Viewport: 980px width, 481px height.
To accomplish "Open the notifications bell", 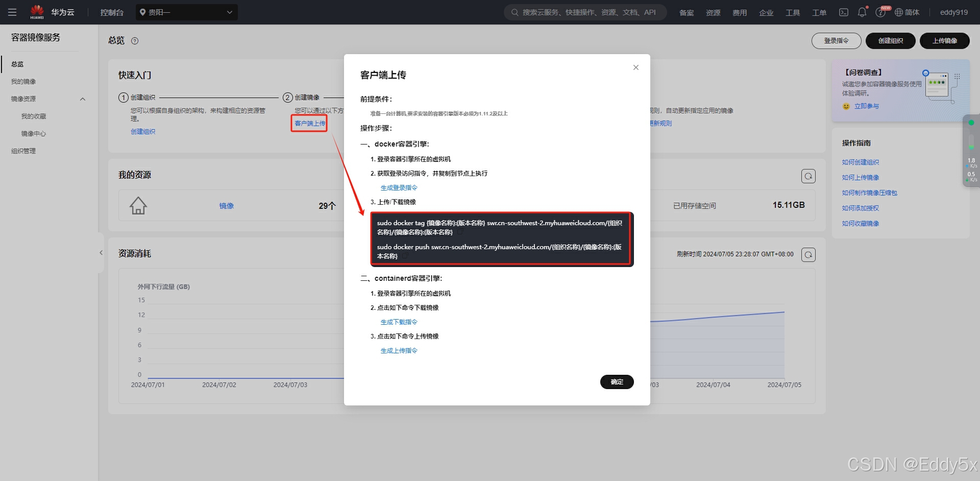I will (x=862, y=12).
